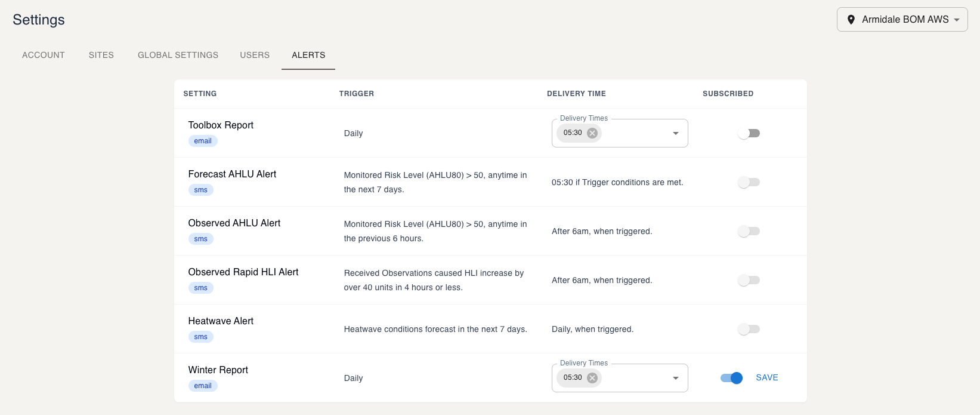Screen dimensions: 980x415
Task: Open the Armidale BOM AWS site dropdown
Action: 902,20
